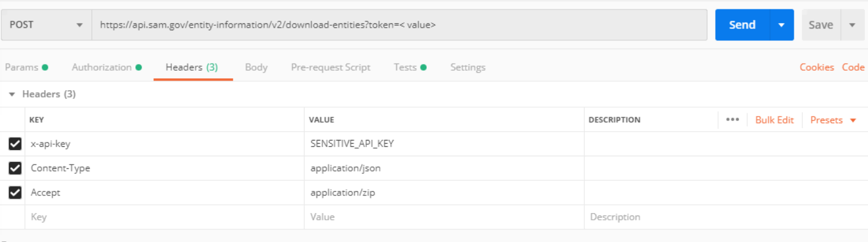Open the three-dots column options menu
Image resolution: width=868 pixels, height=242 pixels.
click(732, 120)
